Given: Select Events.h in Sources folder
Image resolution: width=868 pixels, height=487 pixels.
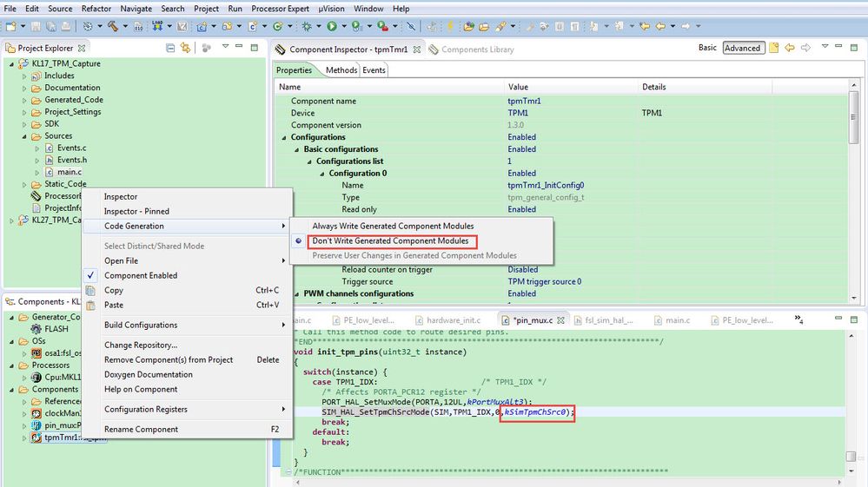Looking at the screenshot, I should pyautogui.click(x=72, y=160).
